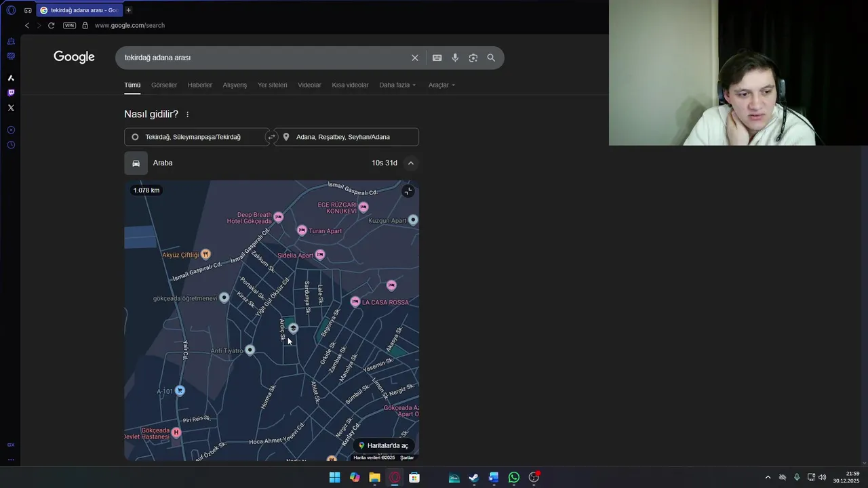Swap origin and destination
This screenshot has height=488, width=868.
point(272,137)
